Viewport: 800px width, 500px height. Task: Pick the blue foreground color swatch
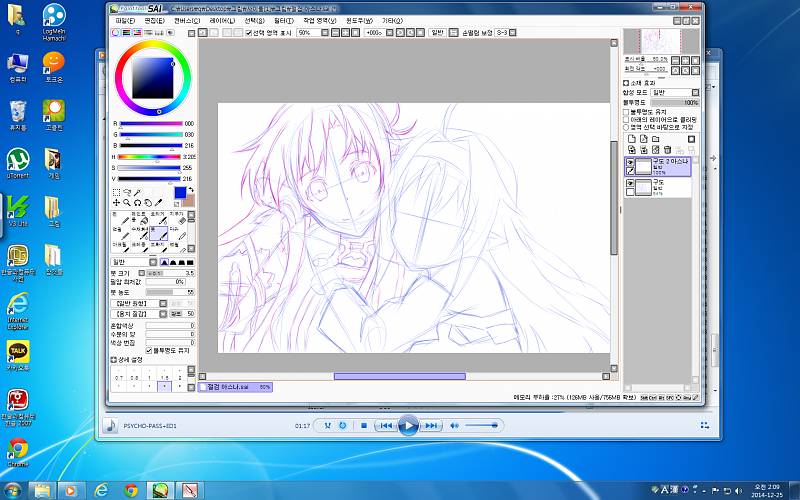180,192
